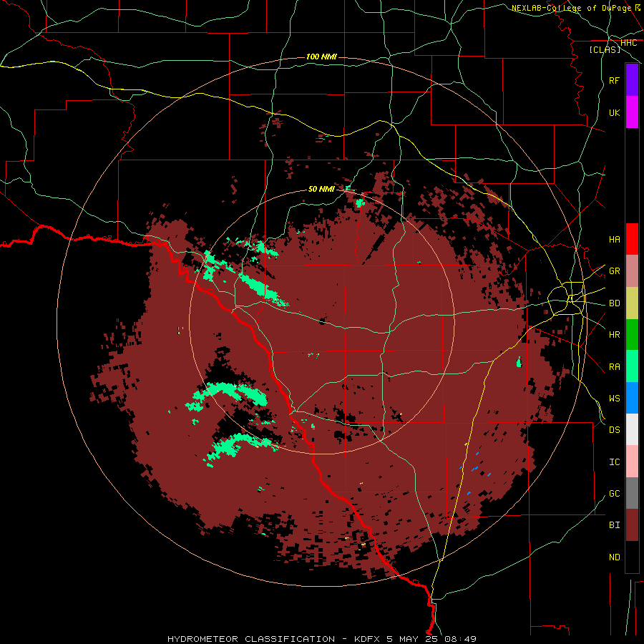Click the HA red legend swatch

[x=632, y=239]
